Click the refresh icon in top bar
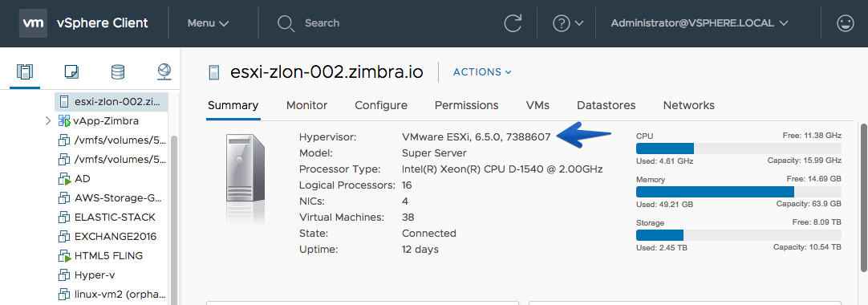 click(x=513, y=23)
